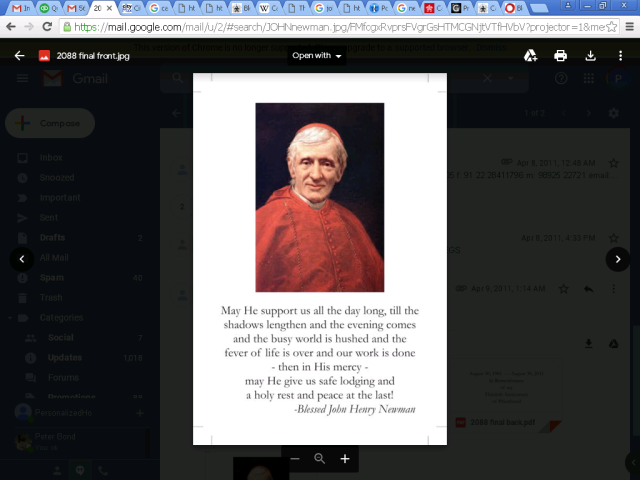Open the Chrome hamburger menu
This screenshot has height=480, width=640.
(629, 27)
